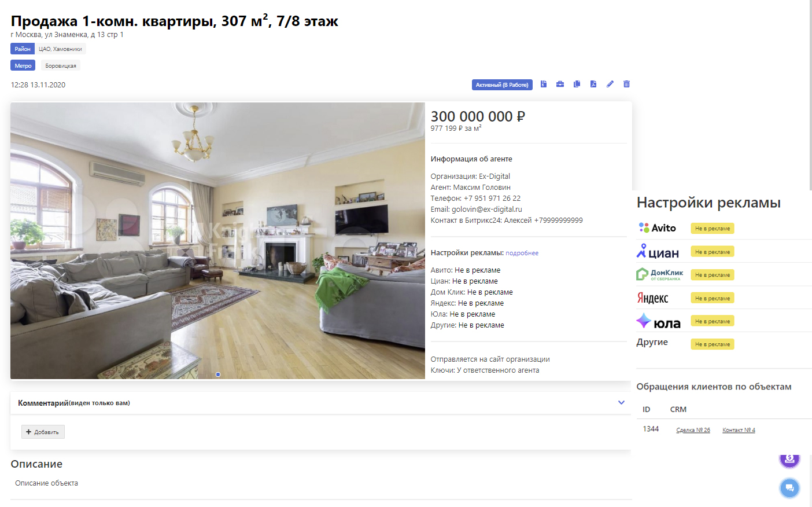
Task: Toggle Avito 'Не в рекламе' status
Action: (713, 229)
